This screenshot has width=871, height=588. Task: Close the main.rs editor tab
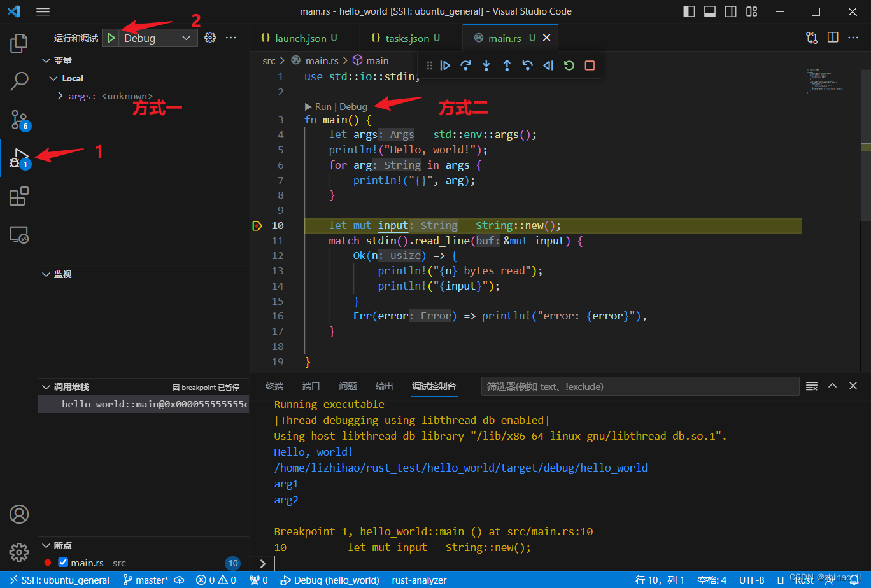(x=546, y=38)
